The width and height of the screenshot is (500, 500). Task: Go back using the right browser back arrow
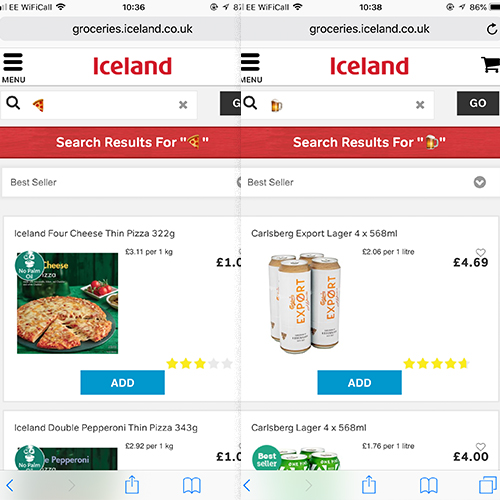(x=247, y=485)
